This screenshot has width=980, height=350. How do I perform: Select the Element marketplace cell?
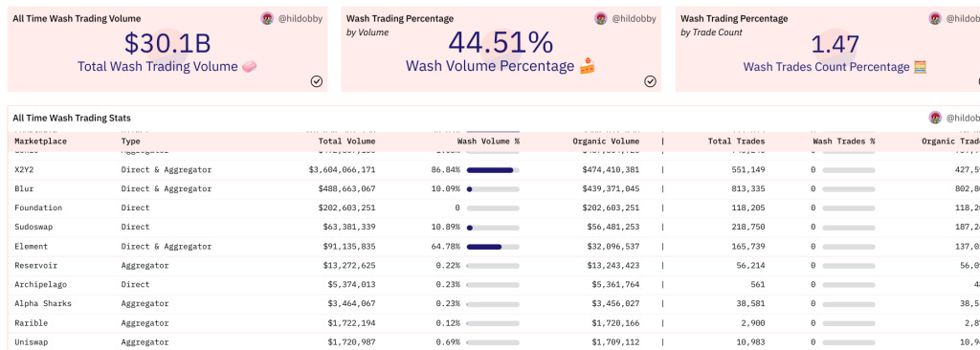[32, 247]
